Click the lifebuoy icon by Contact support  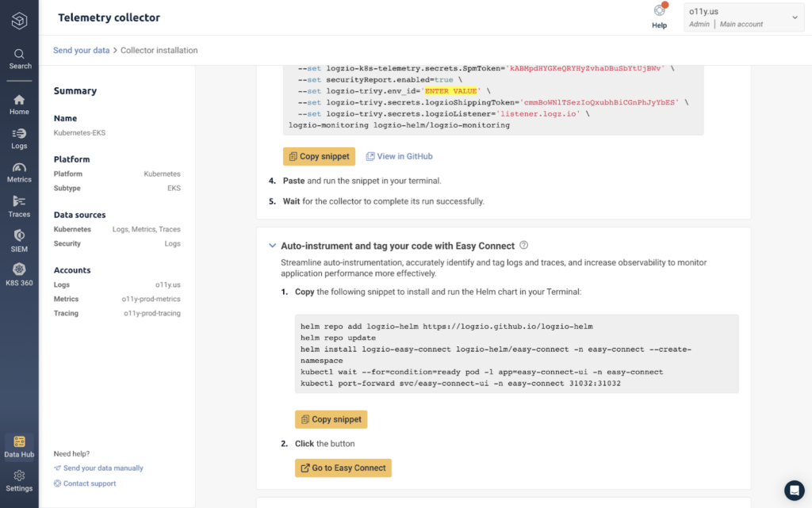[x=57, y=483]
